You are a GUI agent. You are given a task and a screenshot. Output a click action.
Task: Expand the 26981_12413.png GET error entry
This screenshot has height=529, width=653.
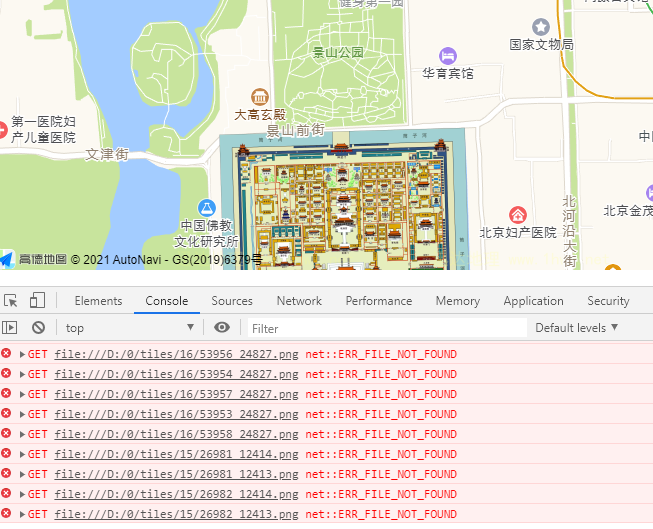[x=22, y=474]
